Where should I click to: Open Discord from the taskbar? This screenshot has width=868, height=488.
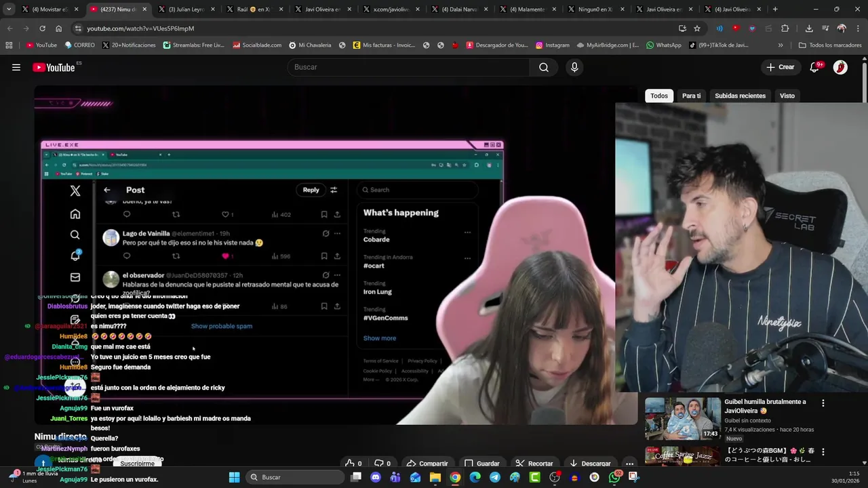(x=376, y=477)
